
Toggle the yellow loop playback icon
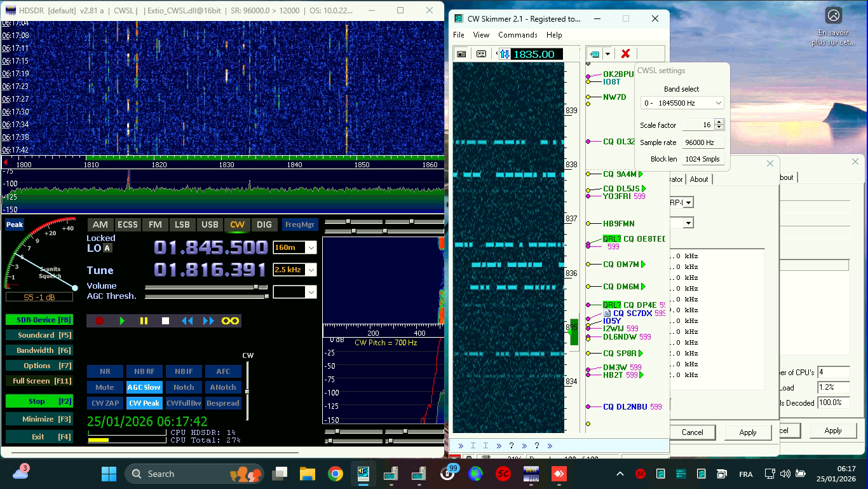tap(230, 321)
